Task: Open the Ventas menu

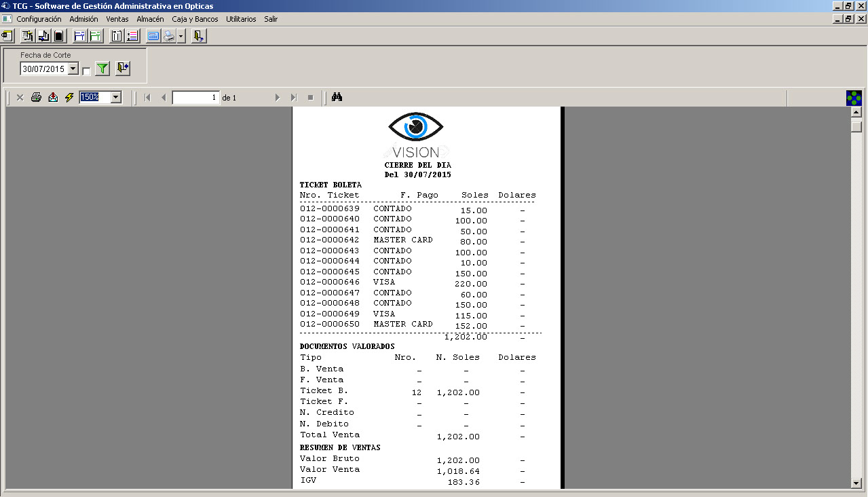Action: pyautogui.click(x=117, y=19)
